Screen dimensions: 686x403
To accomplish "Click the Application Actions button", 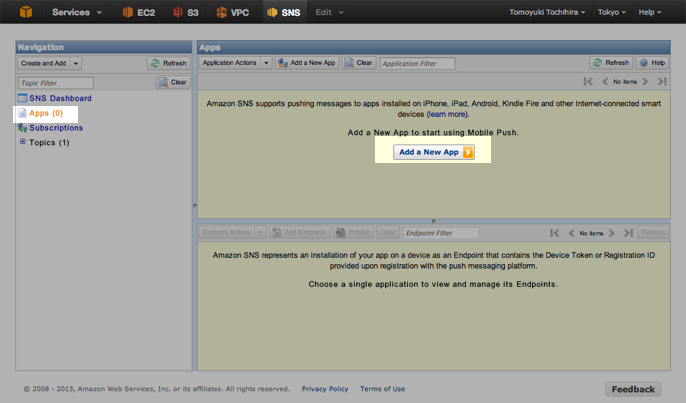I will [x=229, y=63].
